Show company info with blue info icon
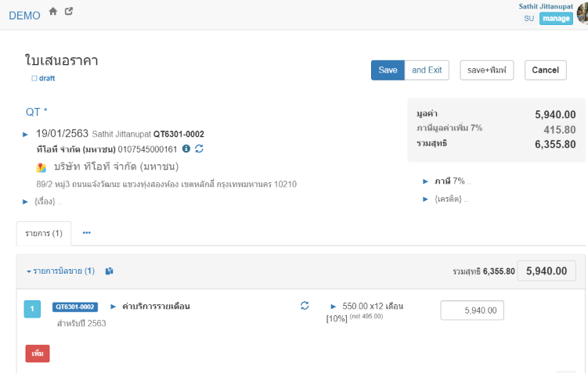The height and width of the screenshot is (373, 588). click(186, 149)
